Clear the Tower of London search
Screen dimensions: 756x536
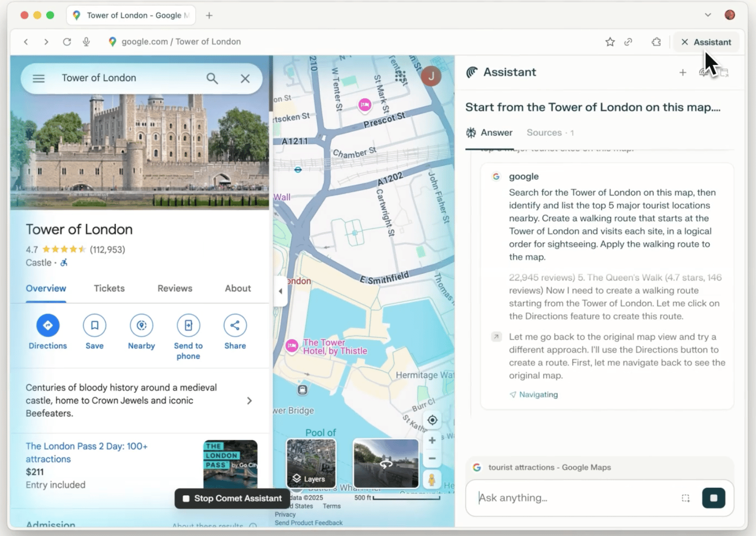pyautogui.click(x=245, y=78)
